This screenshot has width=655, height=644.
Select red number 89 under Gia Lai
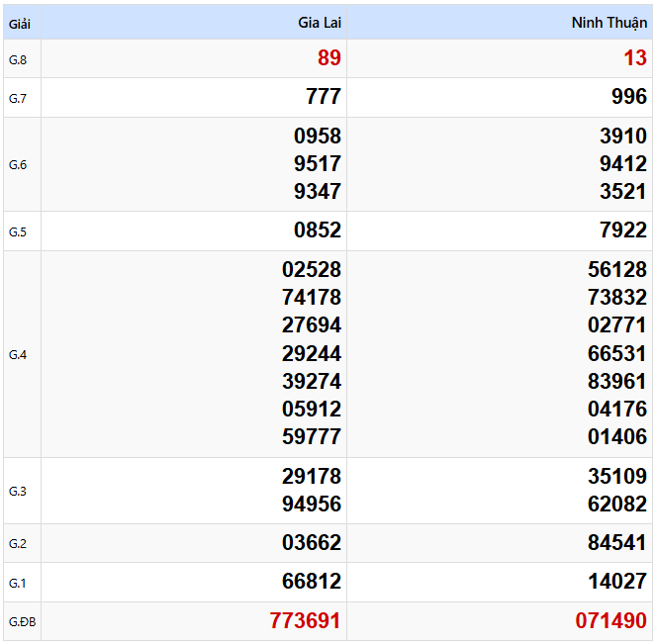[328, 58]
